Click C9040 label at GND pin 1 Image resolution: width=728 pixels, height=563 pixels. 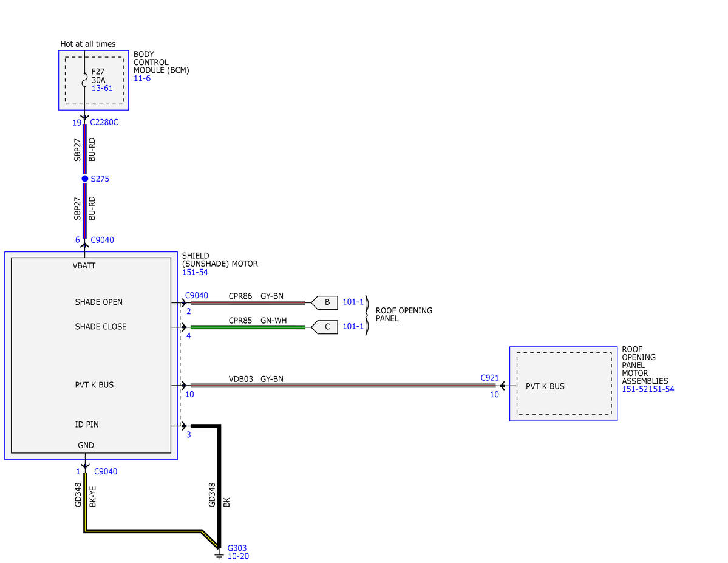pyautogui.click(x=106, y=471)
